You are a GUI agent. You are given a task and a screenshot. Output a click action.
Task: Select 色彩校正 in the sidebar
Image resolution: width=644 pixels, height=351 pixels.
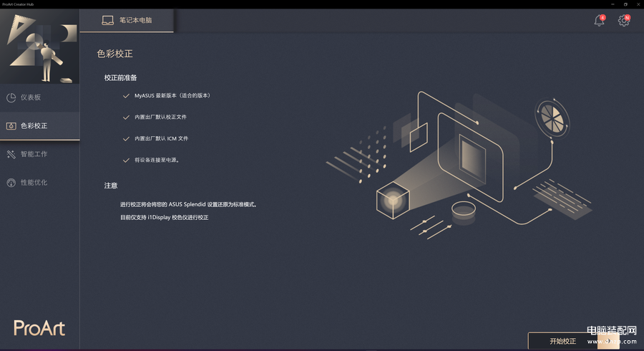40,126
